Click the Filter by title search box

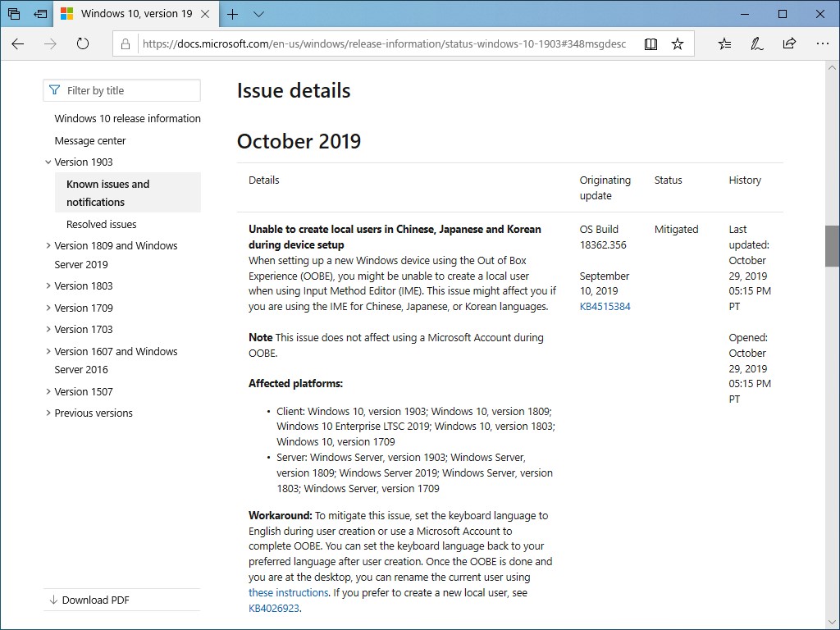(121, 90)
